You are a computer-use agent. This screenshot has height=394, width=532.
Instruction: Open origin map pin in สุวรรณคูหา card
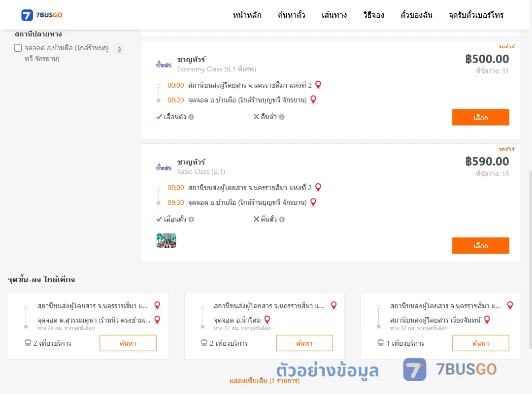tap(158, 305)
